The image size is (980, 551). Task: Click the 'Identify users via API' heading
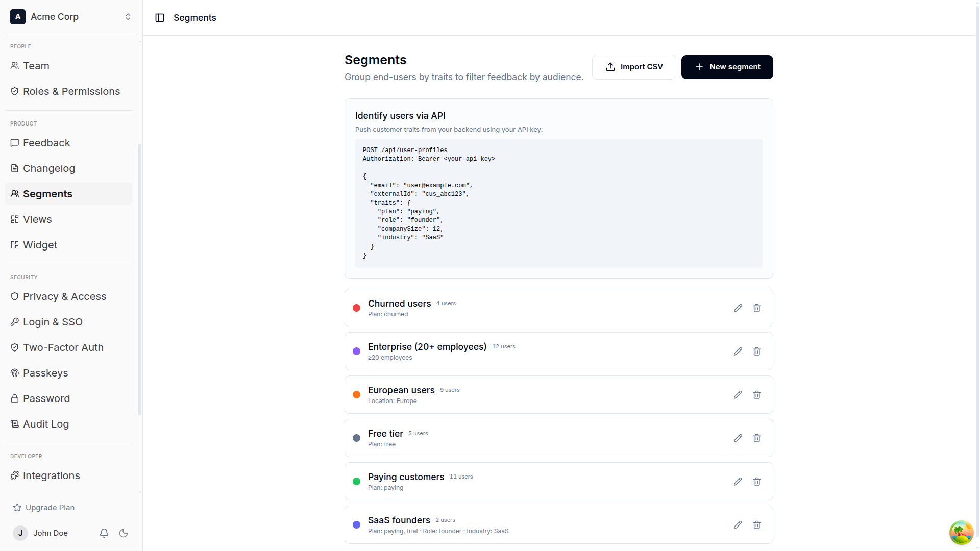[x=400, y=116]
